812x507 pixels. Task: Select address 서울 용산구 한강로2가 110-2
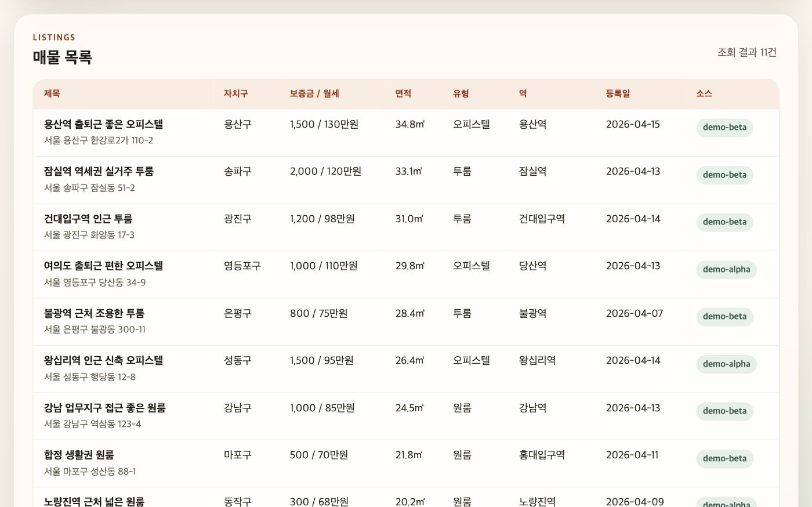[99, 140]
